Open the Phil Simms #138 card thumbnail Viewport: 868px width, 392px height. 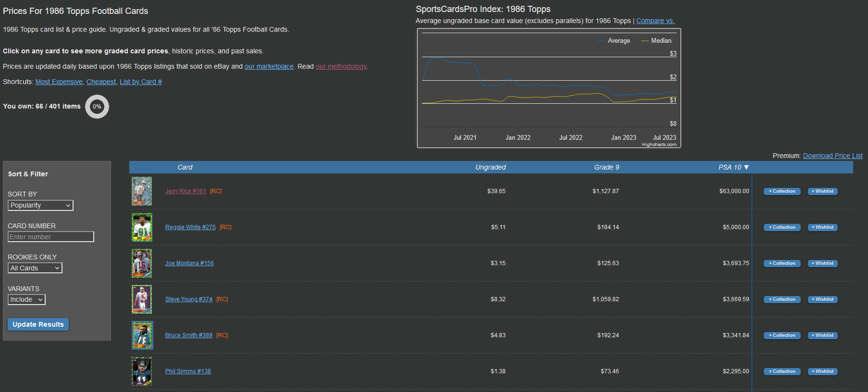(x=142, y=371)
